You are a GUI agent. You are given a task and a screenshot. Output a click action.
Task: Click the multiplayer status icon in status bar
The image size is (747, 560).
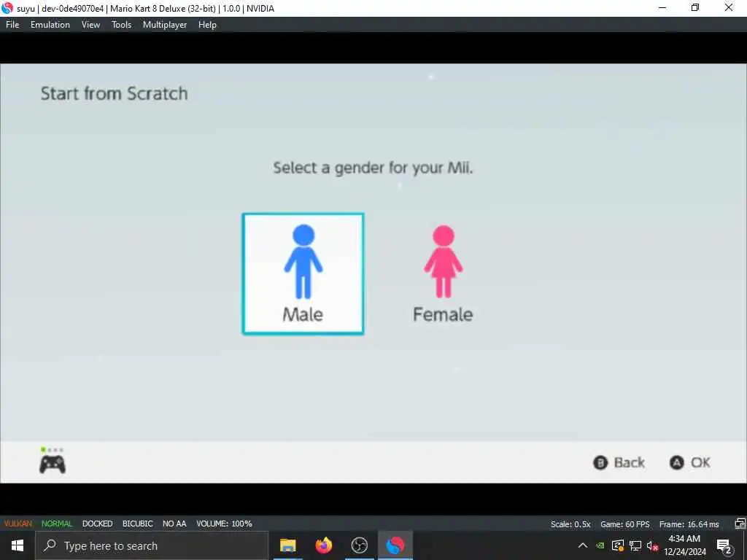coord(740,524)
